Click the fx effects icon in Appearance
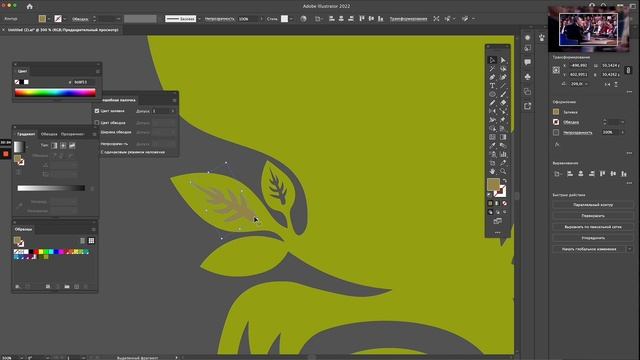Image resolution: width=640 pixels, height=360 pixels. point(557,144)
